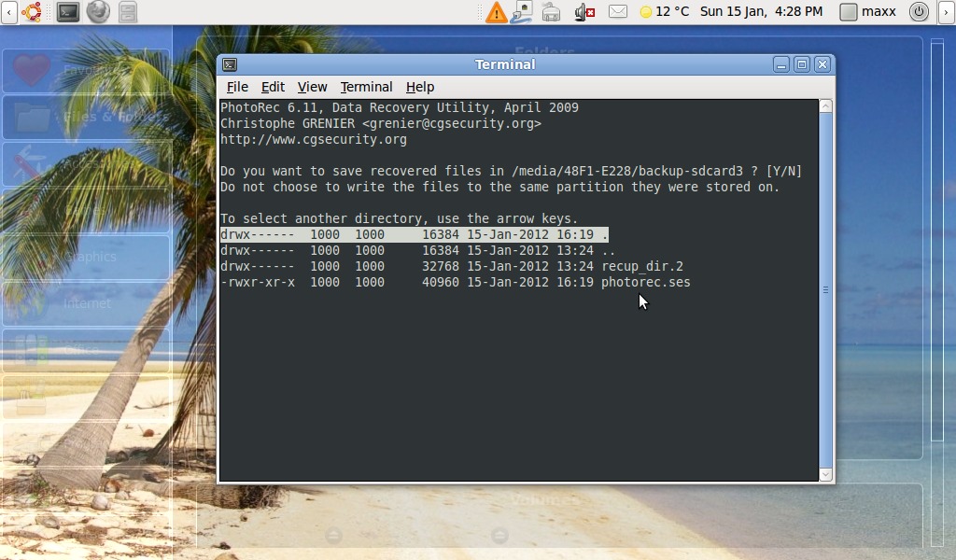Click the Terminal window title bar
The height and width of the screenshot is (560, 956).
505,64
